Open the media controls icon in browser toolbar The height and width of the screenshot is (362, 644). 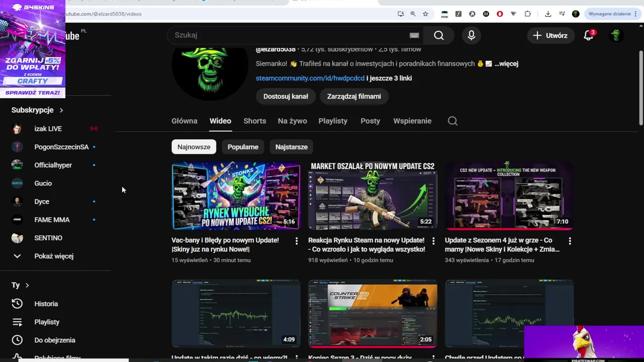561,14
